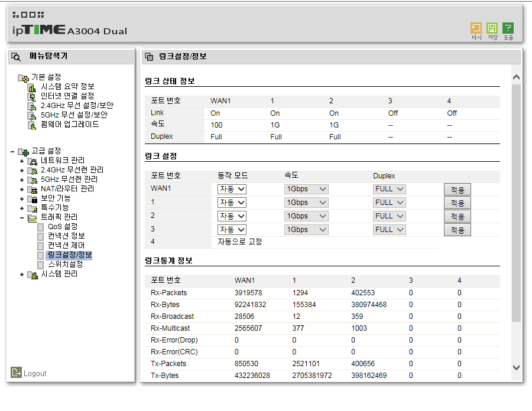
Task: Click the scrollbar down arrow
Action: click(516, 367)
